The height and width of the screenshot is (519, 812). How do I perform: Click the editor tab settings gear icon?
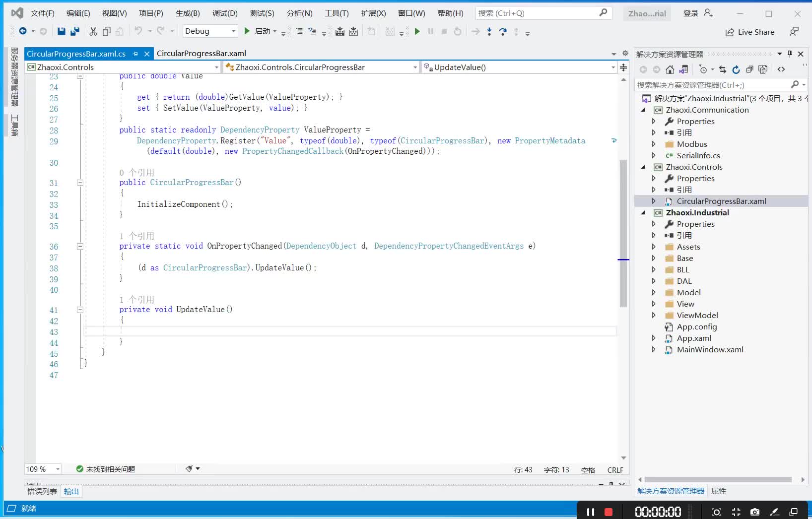[625, 53]
